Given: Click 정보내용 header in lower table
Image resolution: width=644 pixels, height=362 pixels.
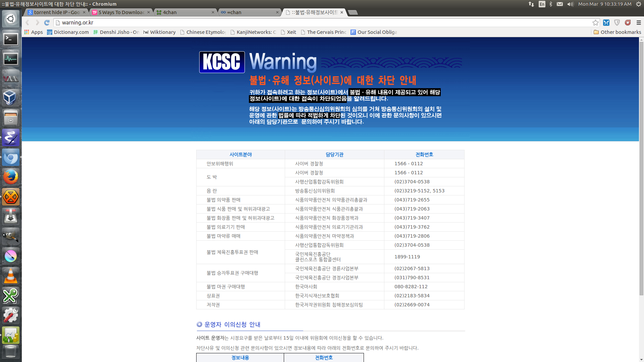Looking at the screenshot, I should pyautogui.click(x=240, y=358).
